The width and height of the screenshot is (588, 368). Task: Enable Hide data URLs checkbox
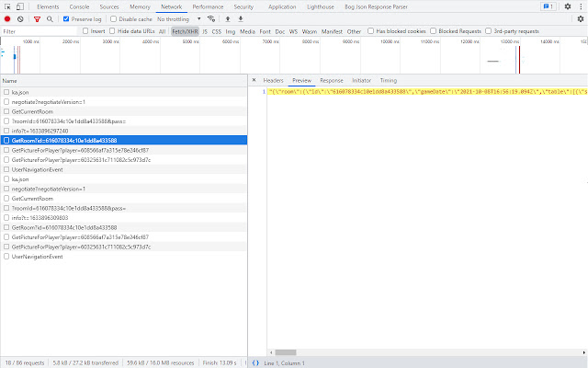pos(112,30)
